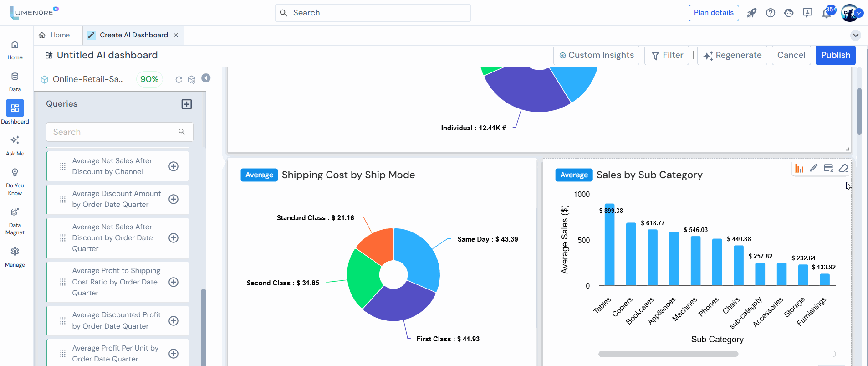This screenshot has width=868, height=366.
Task: Add Average Discount Amount by Order Date Quarter query
Action: [174, 199]
